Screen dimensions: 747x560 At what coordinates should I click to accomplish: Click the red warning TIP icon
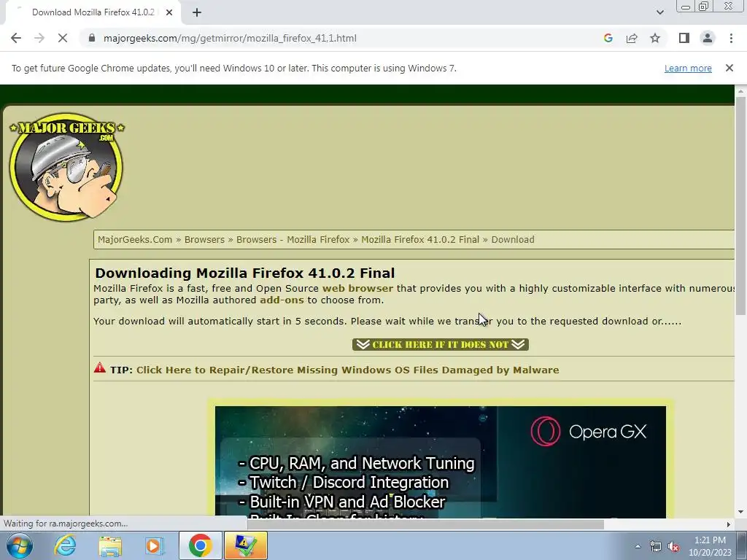(x=99, y=367)
